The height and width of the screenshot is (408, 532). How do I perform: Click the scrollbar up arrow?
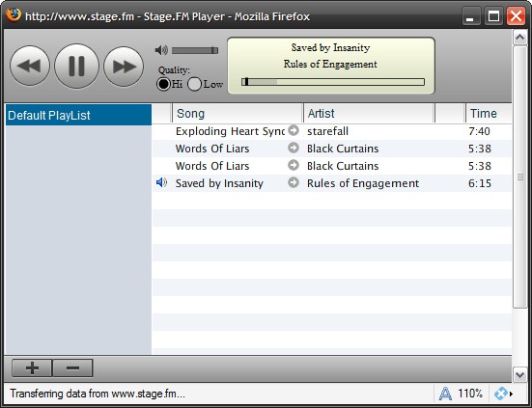click(520, 38)
